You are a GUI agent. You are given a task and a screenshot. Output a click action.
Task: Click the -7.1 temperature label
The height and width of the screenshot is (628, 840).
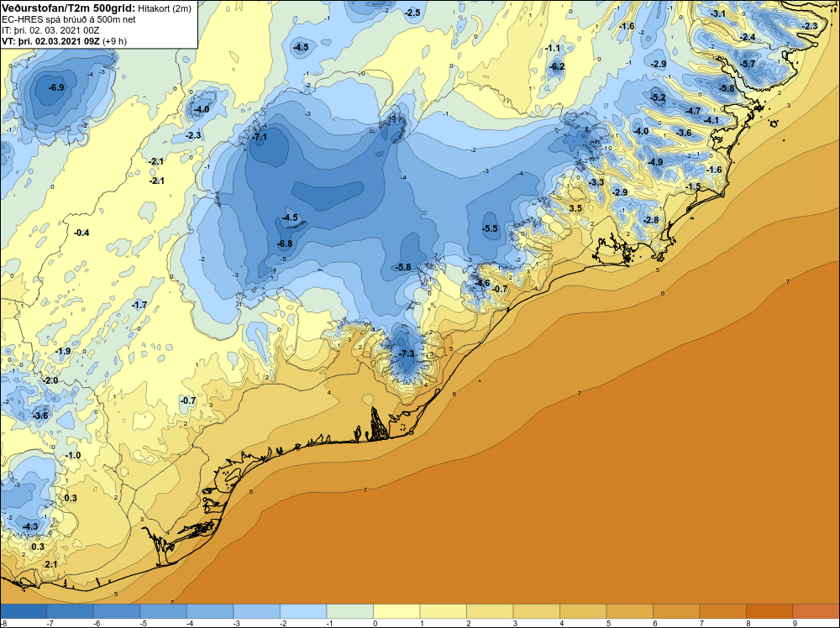pos(260,137)
